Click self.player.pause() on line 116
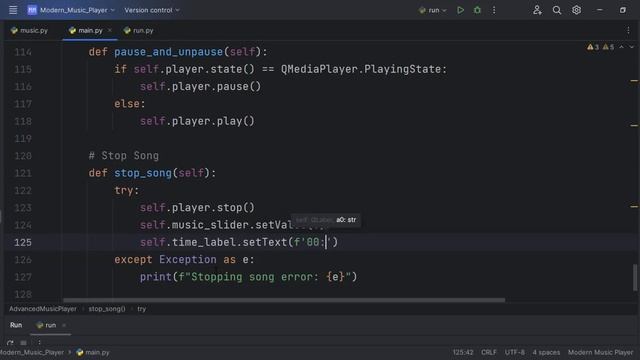This screenshot has height=360, width=640. 200,87
